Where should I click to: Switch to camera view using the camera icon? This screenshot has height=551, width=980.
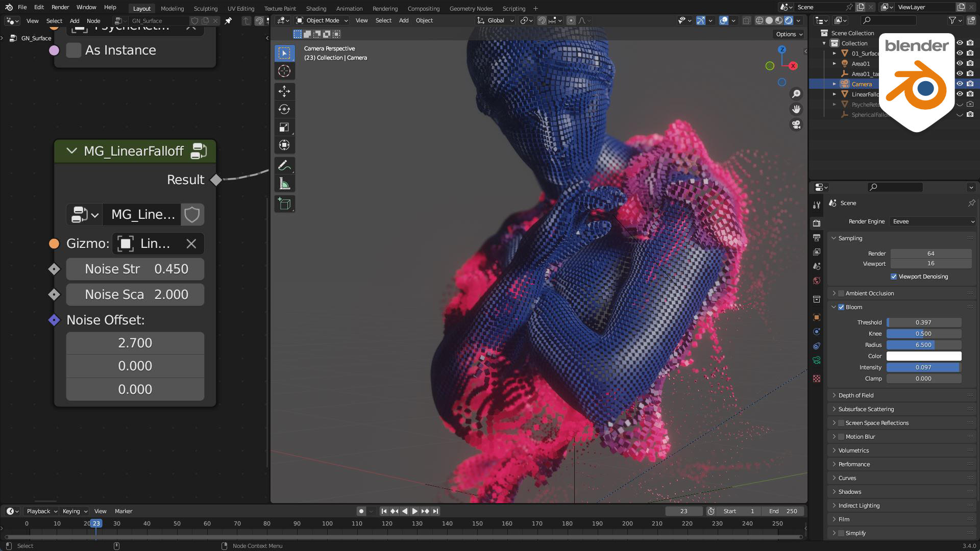[x=796, y=124]
